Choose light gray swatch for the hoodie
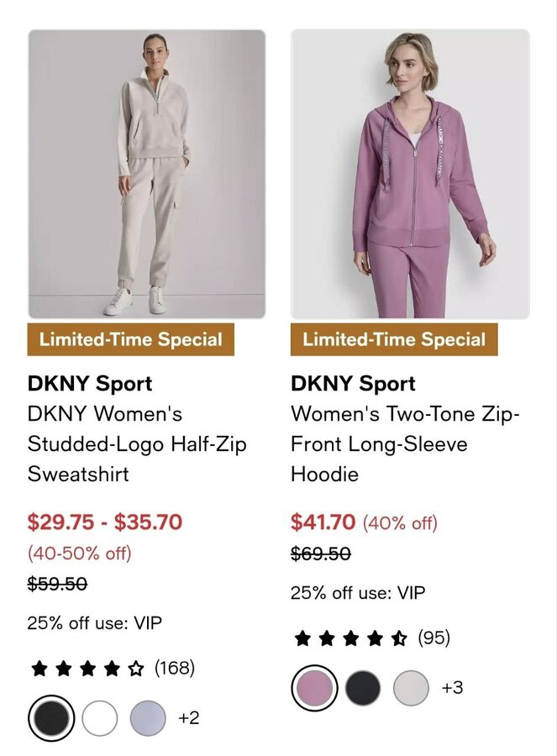557x756 pixels. [411, 688]
